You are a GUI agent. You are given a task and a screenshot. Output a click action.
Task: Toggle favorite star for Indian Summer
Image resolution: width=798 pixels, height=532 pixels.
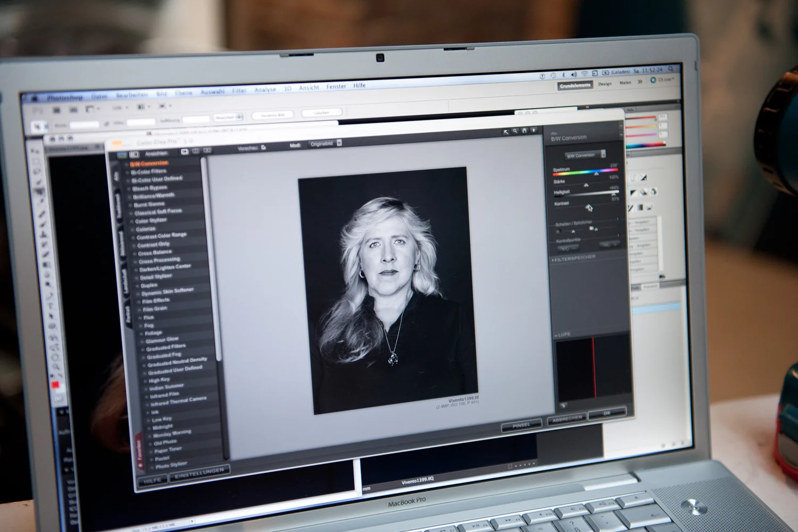coord(146,389)
